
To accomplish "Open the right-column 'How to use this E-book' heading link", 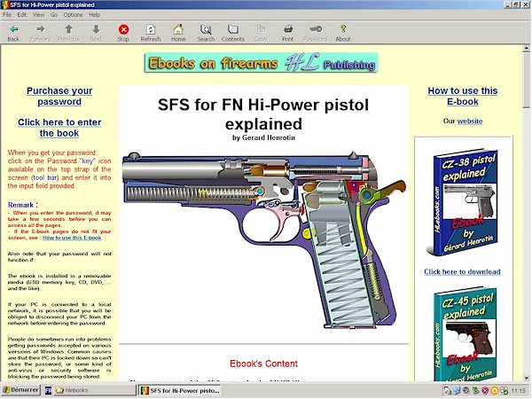I will 463,96.
